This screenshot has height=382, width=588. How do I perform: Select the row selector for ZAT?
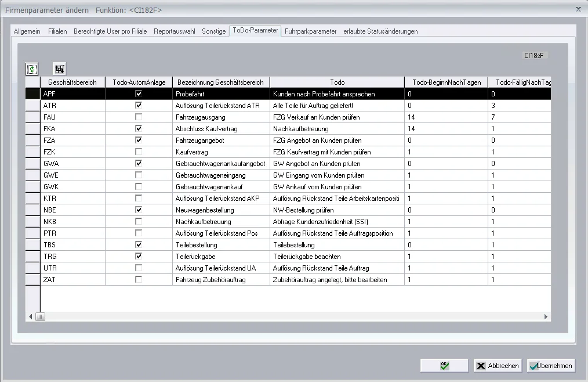pyautogui.click(x=32, y=279)
